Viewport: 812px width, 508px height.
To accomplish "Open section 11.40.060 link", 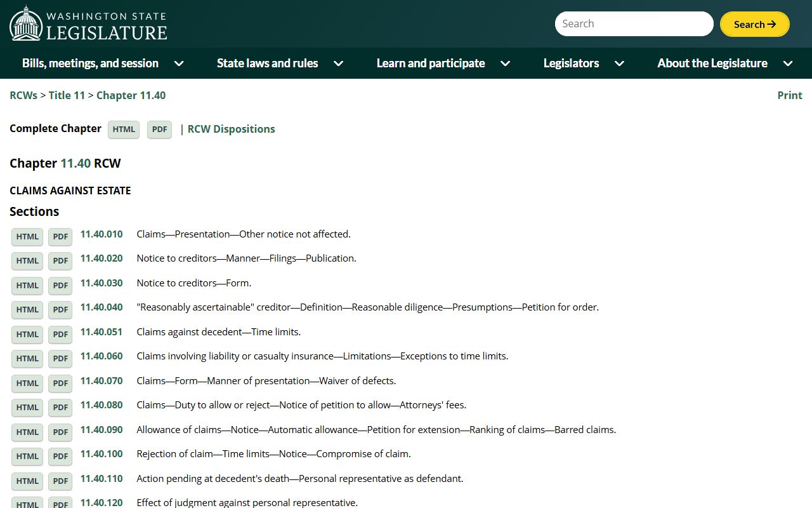I will coord(101,356).
